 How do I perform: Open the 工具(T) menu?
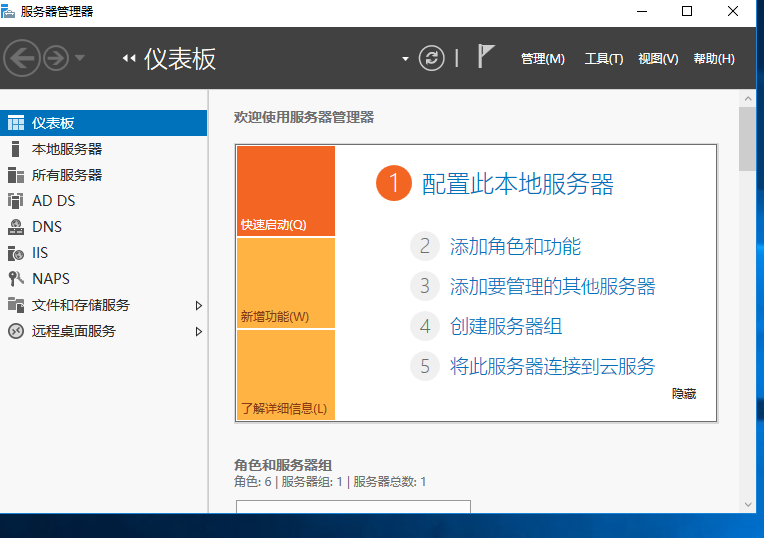(604, 59)
